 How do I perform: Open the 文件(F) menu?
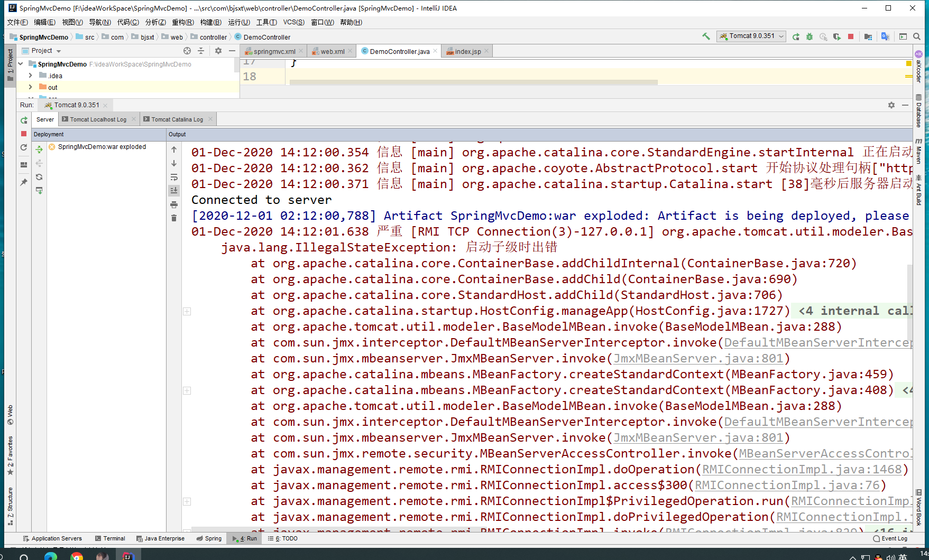click(x=17, y=22)
